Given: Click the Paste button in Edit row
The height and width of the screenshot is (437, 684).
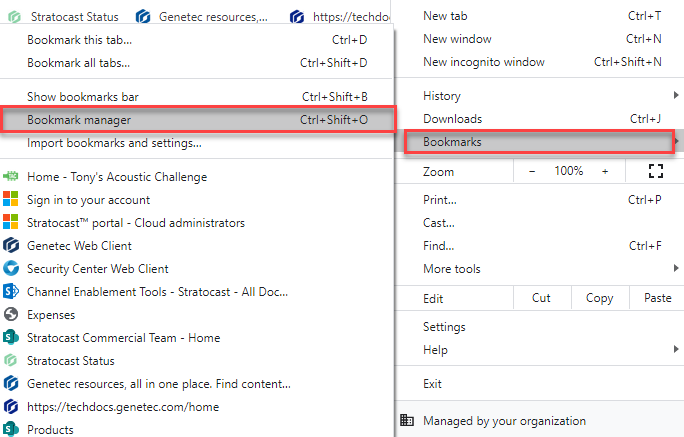Looking at the screenshot, I should pyautogui.click(x=657, y=298).
